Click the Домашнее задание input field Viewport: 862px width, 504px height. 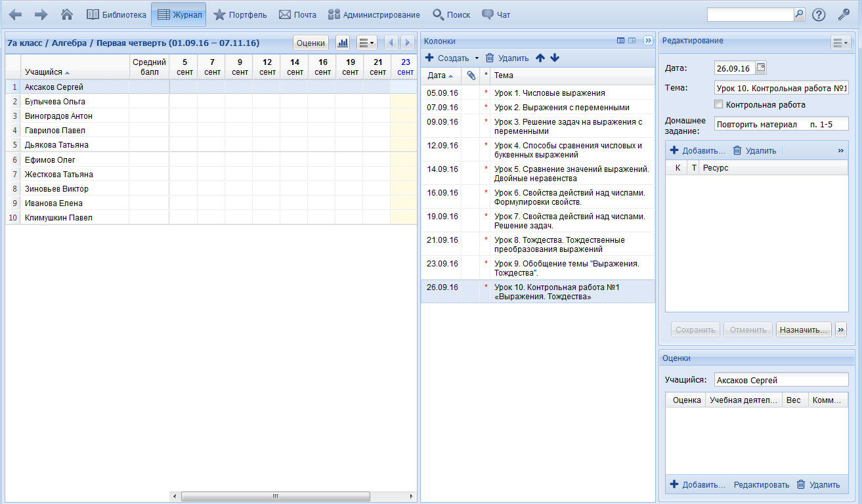tap(781, 124)
